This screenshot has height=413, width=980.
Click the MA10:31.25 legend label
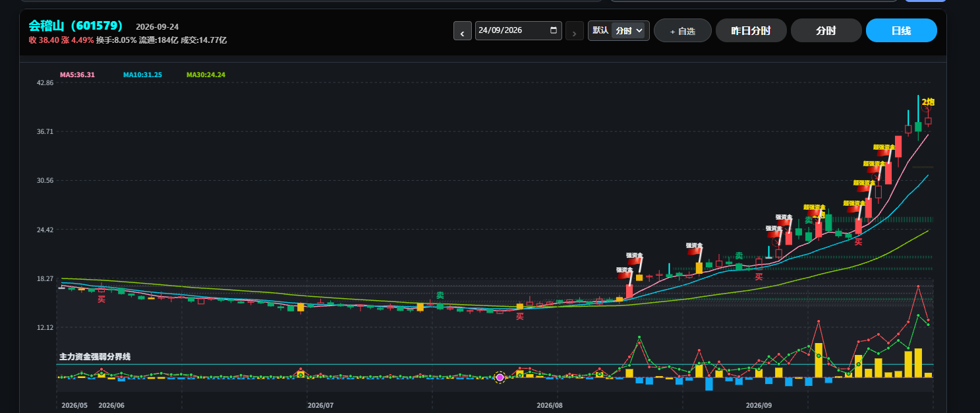pos(142,75)
